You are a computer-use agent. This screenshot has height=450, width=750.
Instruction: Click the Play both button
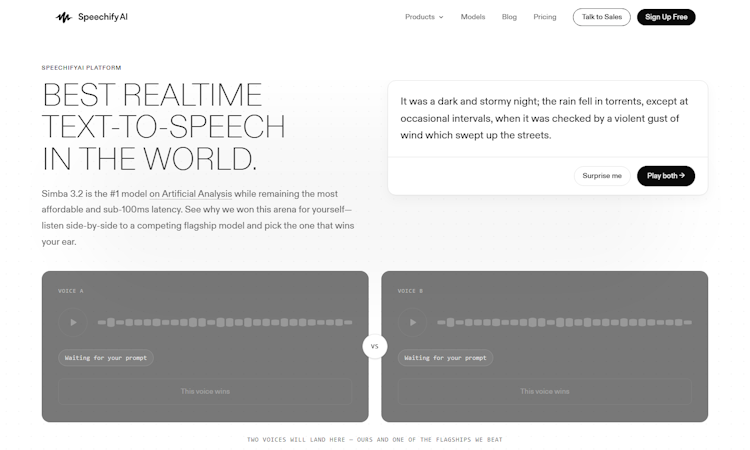(666, 176)
